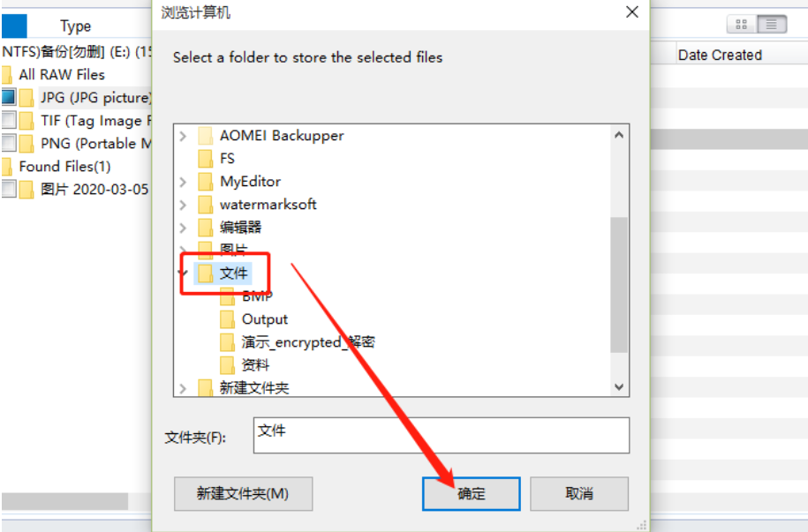This screenshot has width=808, height=532.
Task: Confirm with the 确定 button
Action: [471, 493]
